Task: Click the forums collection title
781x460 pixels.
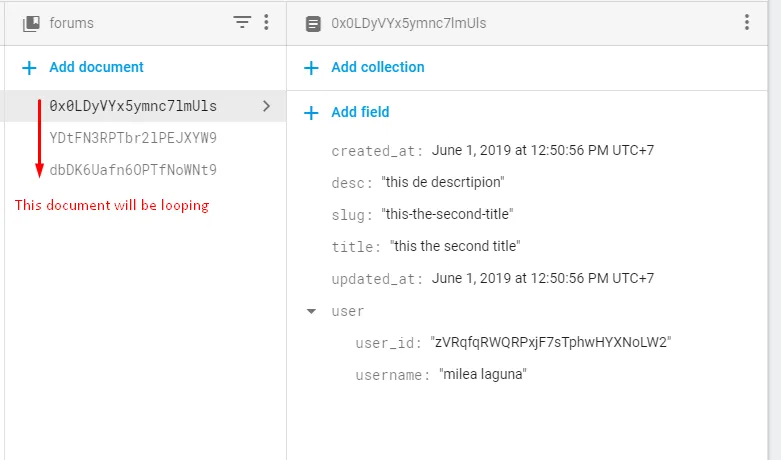Action: pos(71,23)
